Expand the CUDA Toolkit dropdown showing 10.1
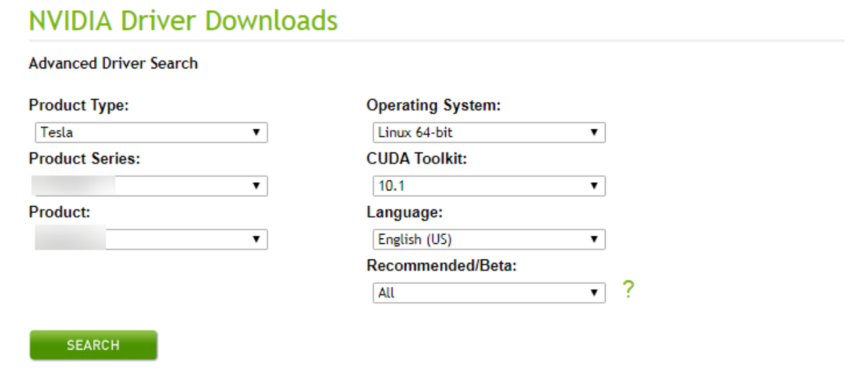This screenshot has height=372, width=868. pos(489,186)
